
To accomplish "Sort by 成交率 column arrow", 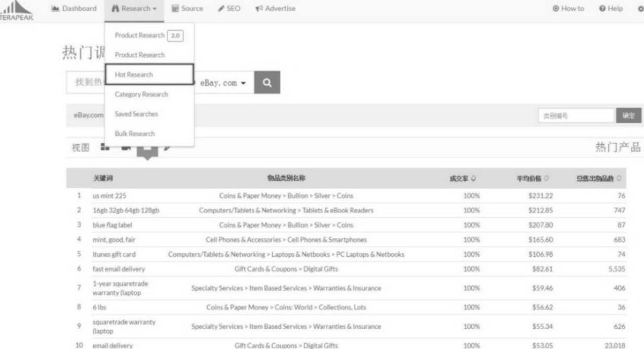I will [x=473, y=179].
